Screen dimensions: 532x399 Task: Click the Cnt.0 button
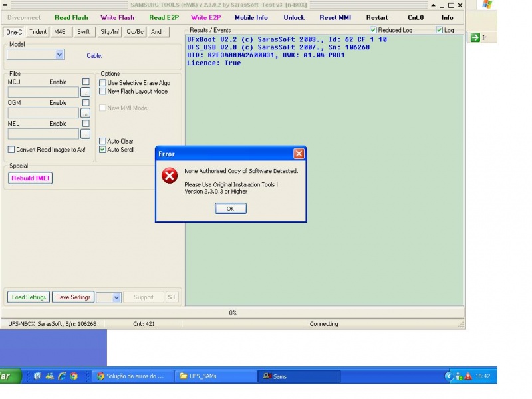[x=416, y=18]
